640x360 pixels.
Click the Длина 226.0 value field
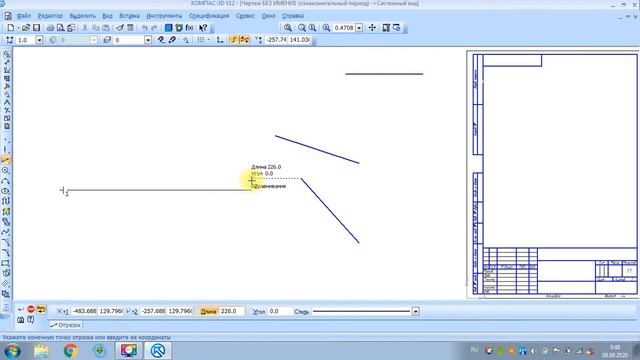click(x=232, y=311)
